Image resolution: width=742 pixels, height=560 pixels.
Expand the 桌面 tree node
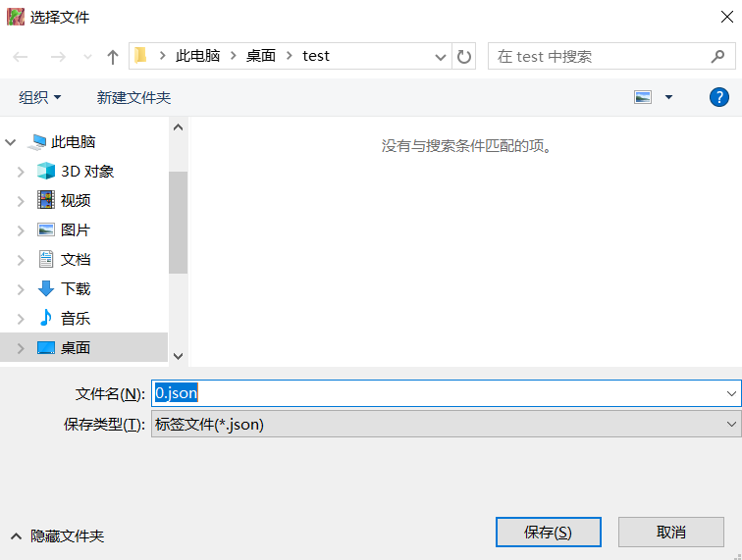pyautogui.click(x=21, y=348)
